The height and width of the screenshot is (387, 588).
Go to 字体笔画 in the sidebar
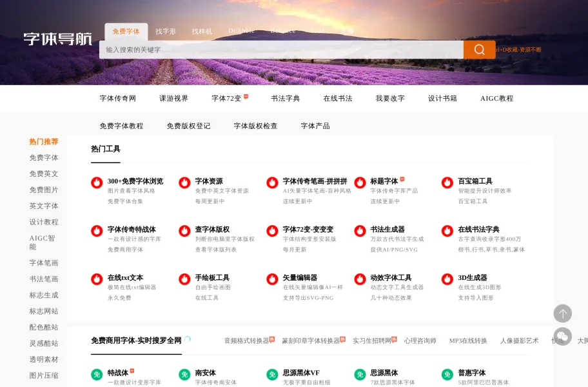click(x=44, y=263)
